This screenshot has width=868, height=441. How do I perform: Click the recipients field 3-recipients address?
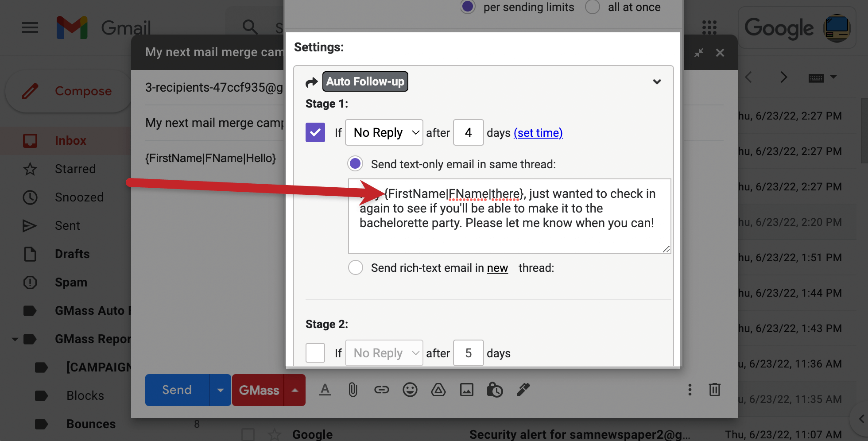214,88
